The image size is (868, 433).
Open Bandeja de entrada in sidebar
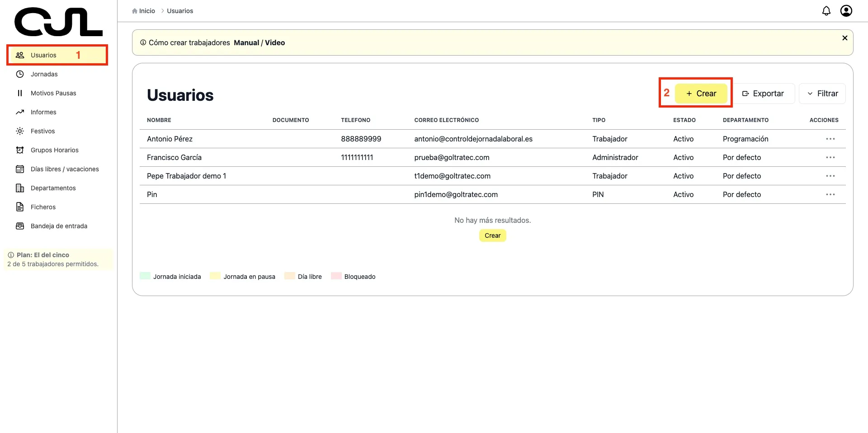point(59,226)
